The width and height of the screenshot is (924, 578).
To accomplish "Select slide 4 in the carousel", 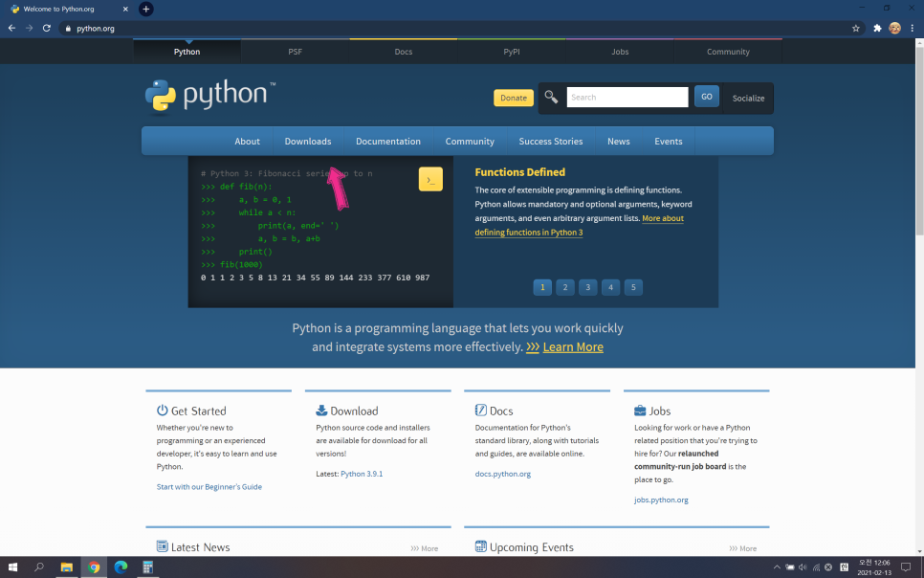I will pos(610,287).
